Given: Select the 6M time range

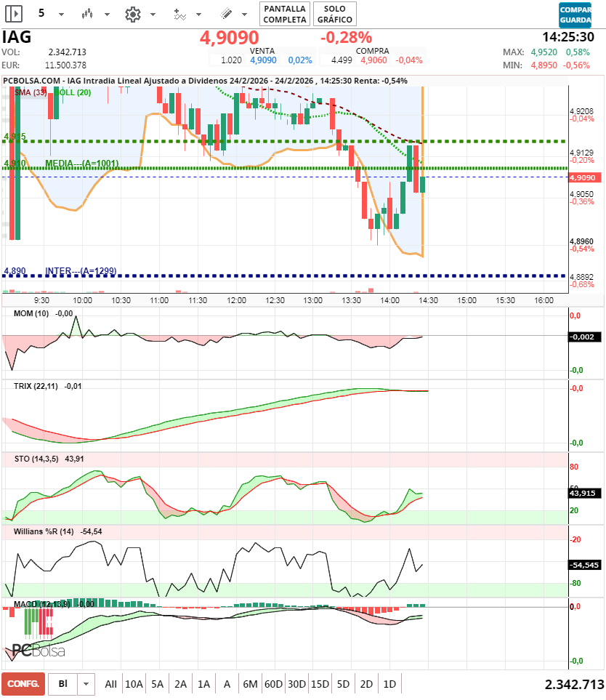Looking at the screenshot, I should (x=250, y=684).
